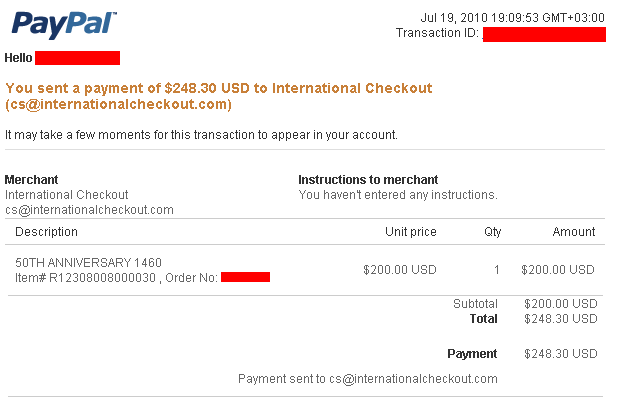Click the Qty column header
The height and width of the screenshot is (404, 625).
click(x=492, y=232)
